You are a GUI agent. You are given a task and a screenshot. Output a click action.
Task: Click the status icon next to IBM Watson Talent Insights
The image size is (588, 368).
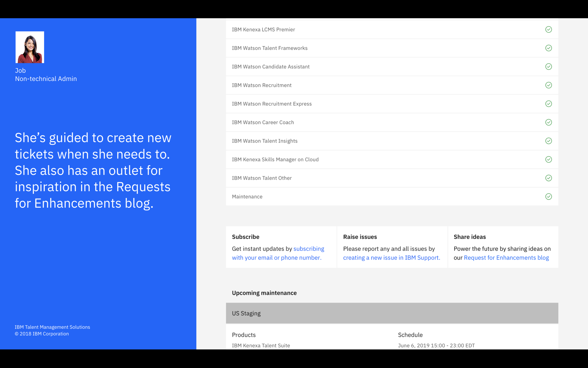click(x=548, y=141)
